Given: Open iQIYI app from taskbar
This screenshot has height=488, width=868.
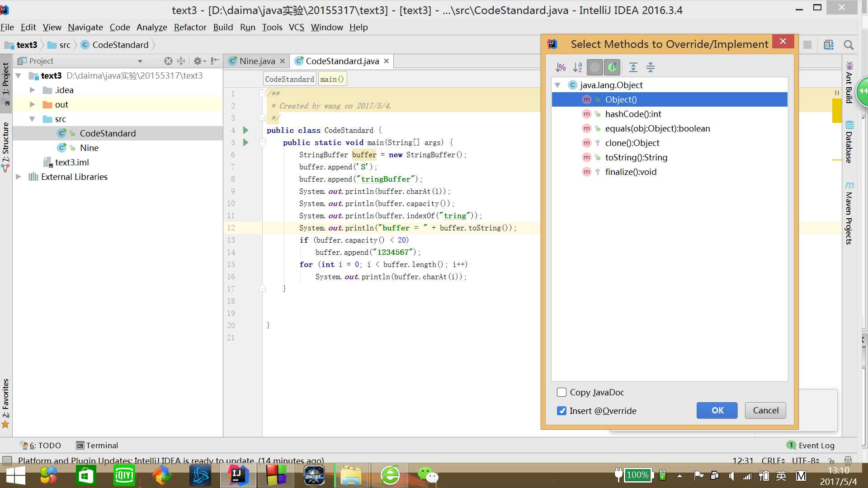Looking at the screenshot, I should pyautogui.click(x=124, y=475).
